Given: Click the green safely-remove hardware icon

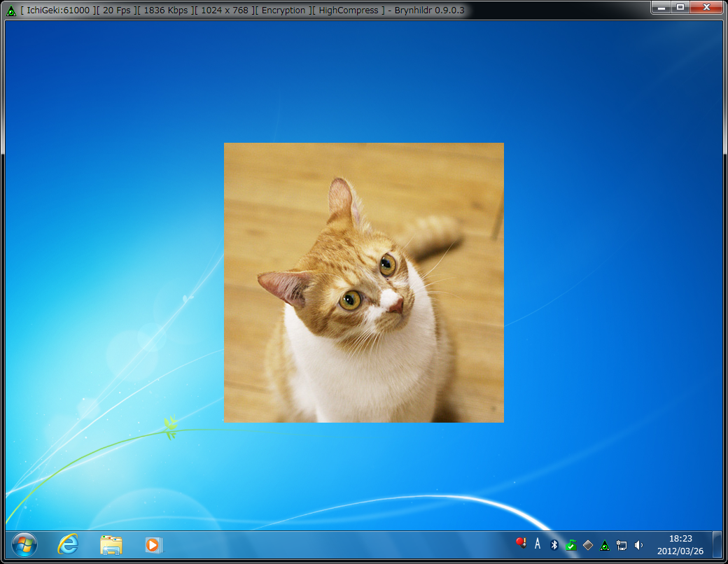Looking at the screenshot, I should click(x=570, y=544).
